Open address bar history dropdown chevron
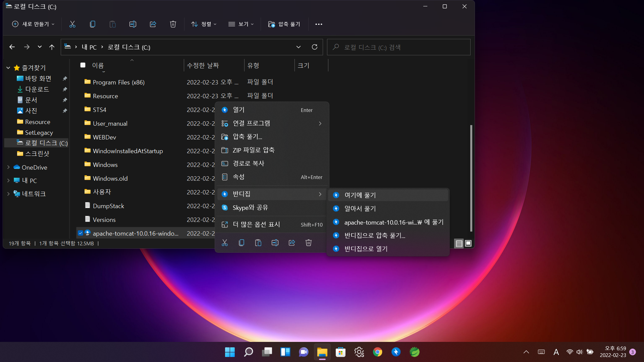Screen dimensions: 644x362 (x=298, y=47)
